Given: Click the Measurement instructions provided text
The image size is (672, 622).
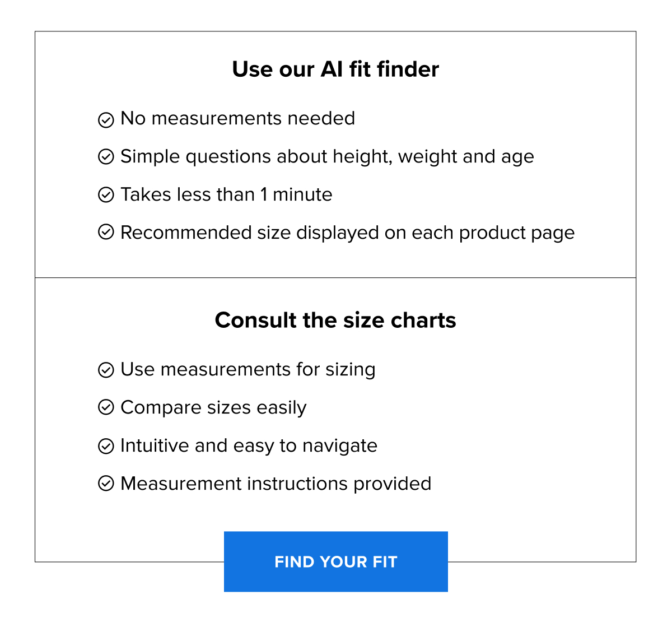Looking at the screenshot, I should point(275,484).
